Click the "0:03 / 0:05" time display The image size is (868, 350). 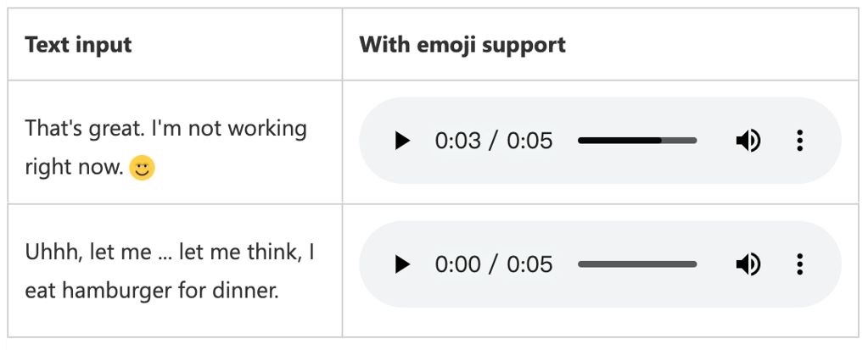494,141
